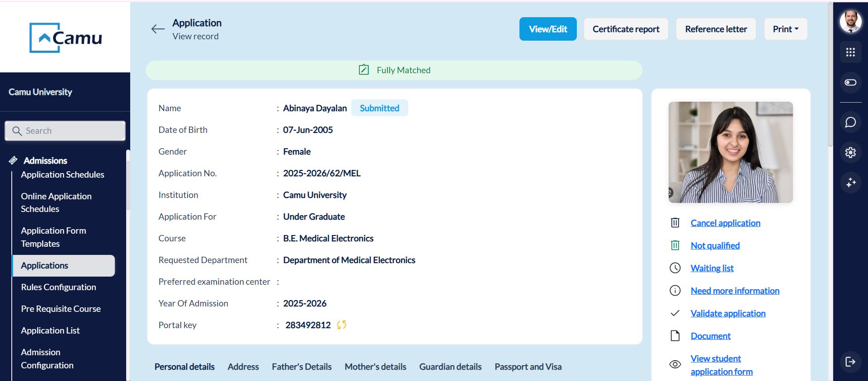Click the Camu logo

pyautogui.click(x=66, y=38)
